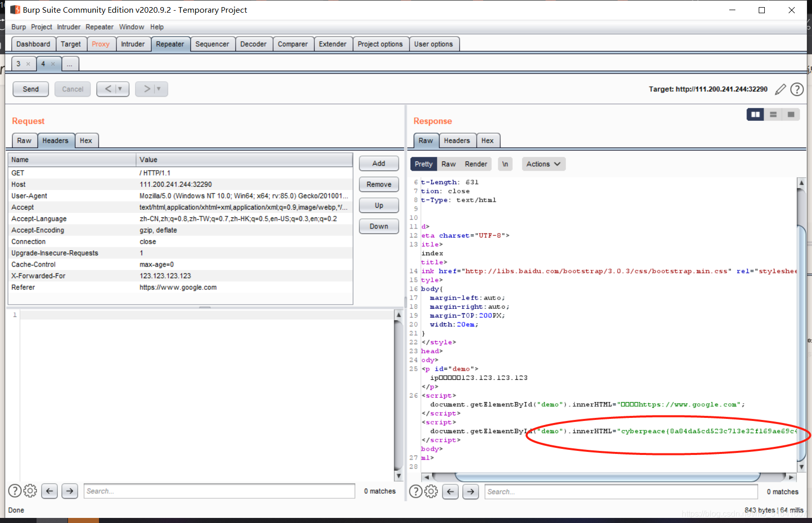812x523 pixels.
Task: Click the Burp Suite logo icon
Action: [15, 10]
